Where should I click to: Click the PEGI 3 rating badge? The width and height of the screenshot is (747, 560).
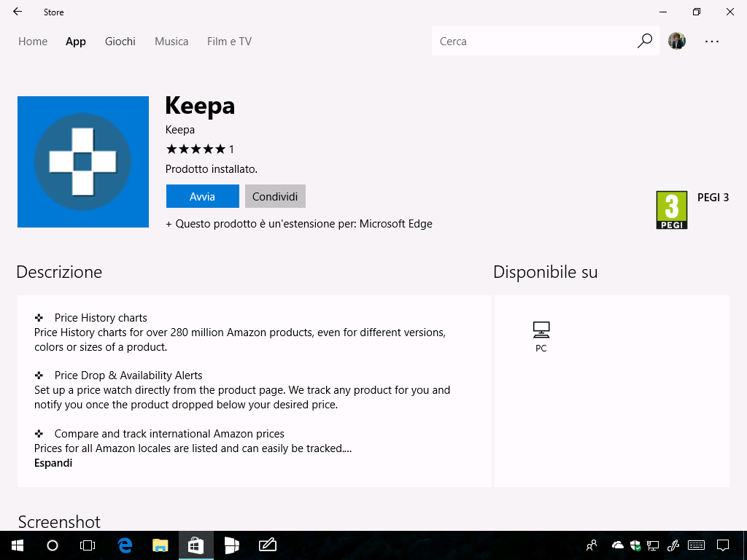pos(672,210)
